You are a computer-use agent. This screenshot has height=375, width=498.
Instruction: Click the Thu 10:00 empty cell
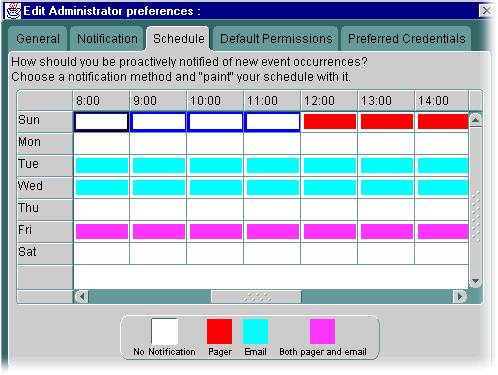pos(216,210)
